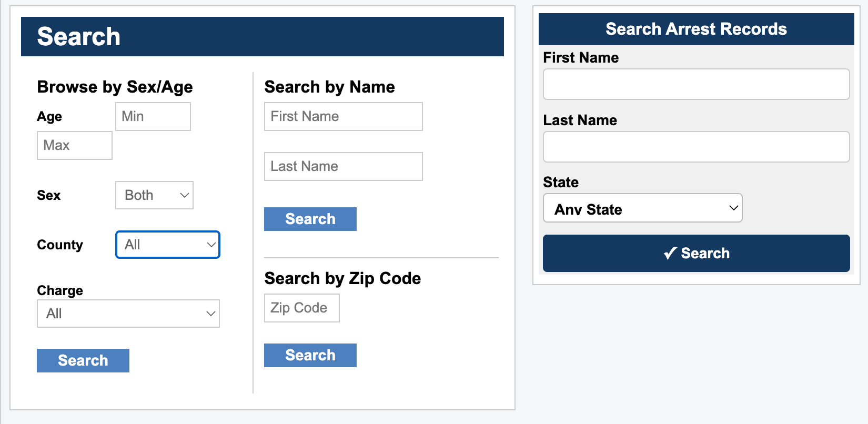
Task: Click the checkmark icon on Search button
Action: (670, 254)
